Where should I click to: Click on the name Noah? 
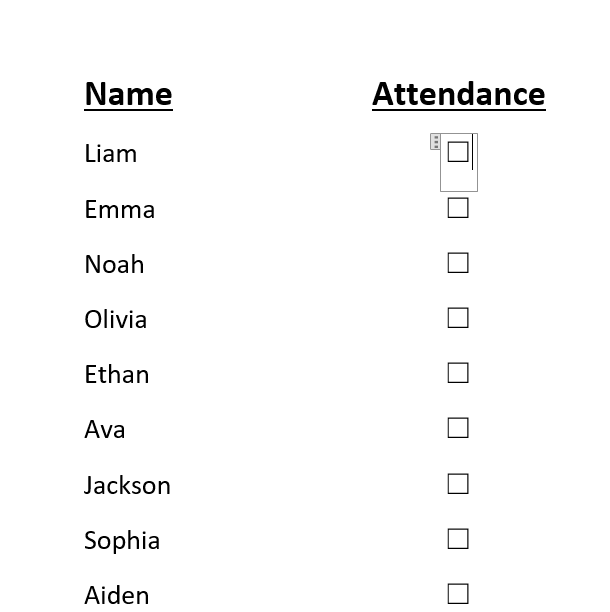pyautogui.click(x=114, y=264)
